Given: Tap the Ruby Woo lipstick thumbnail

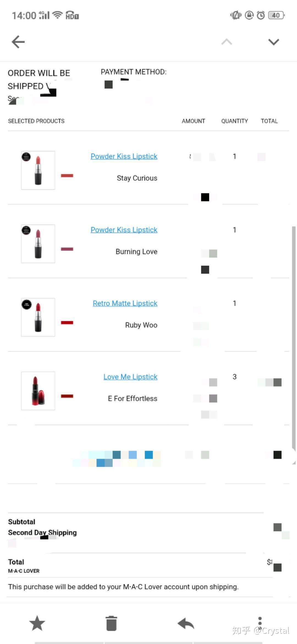Looking at the screenshot, I should coord(38,317).
